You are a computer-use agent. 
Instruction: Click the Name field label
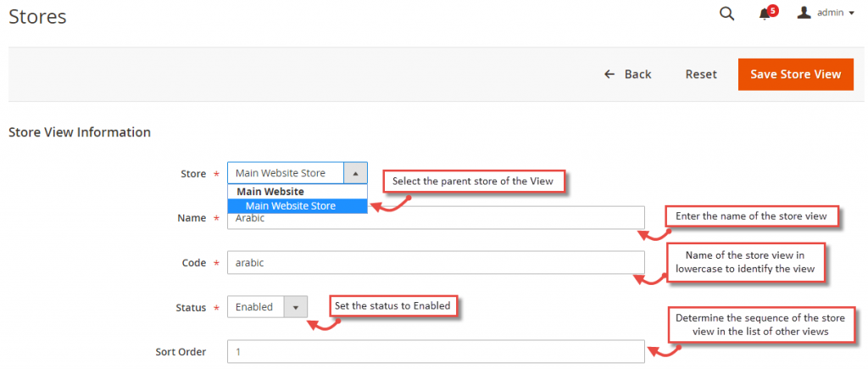click(x=192, y=218)
